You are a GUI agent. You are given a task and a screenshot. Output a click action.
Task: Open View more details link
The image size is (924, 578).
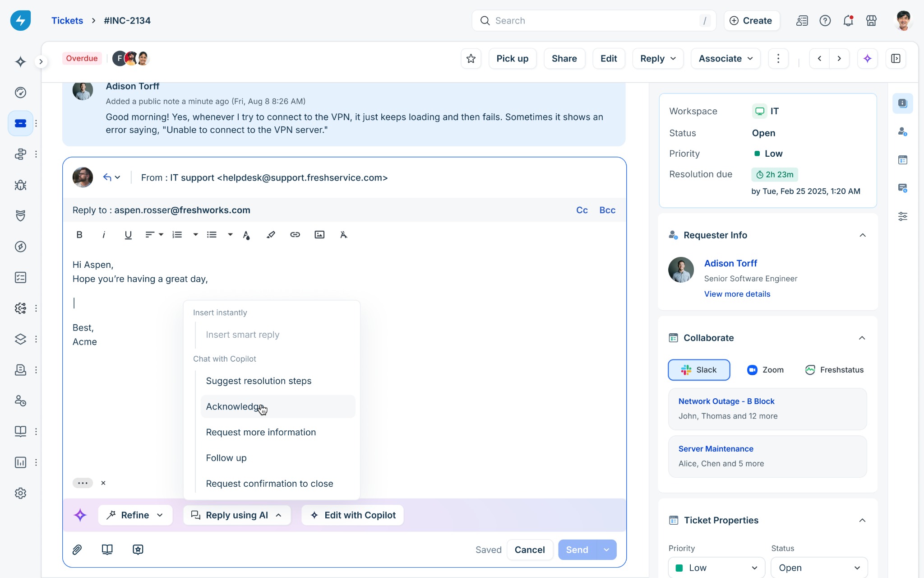(737, 294)
